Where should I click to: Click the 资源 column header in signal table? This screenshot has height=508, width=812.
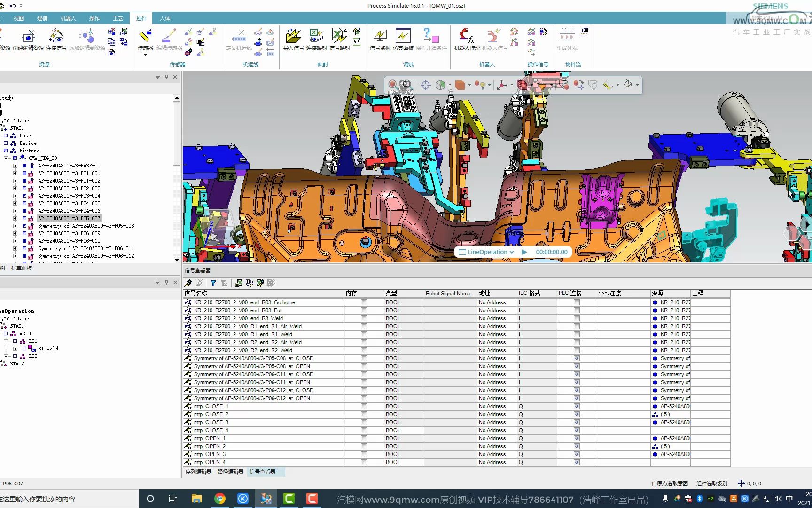coord(670,293)
